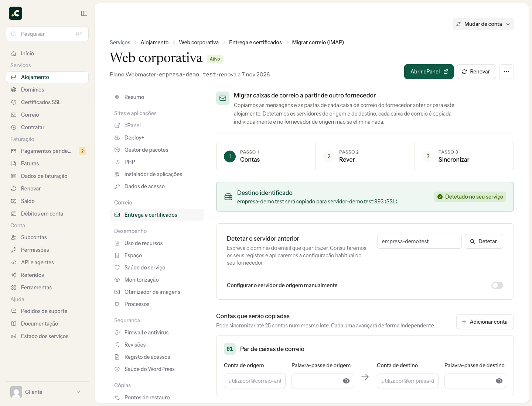Click the Faturas document icon
Image resolution: width=532 pixels, height=406 pixels.
[14, 164]
